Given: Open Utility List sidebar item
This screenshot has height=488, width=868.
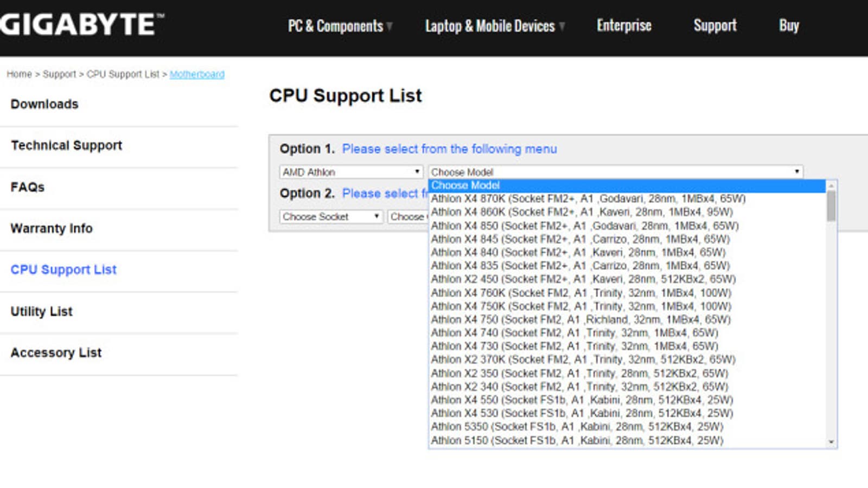Looking at the screenshot, I should click(41, 311).
